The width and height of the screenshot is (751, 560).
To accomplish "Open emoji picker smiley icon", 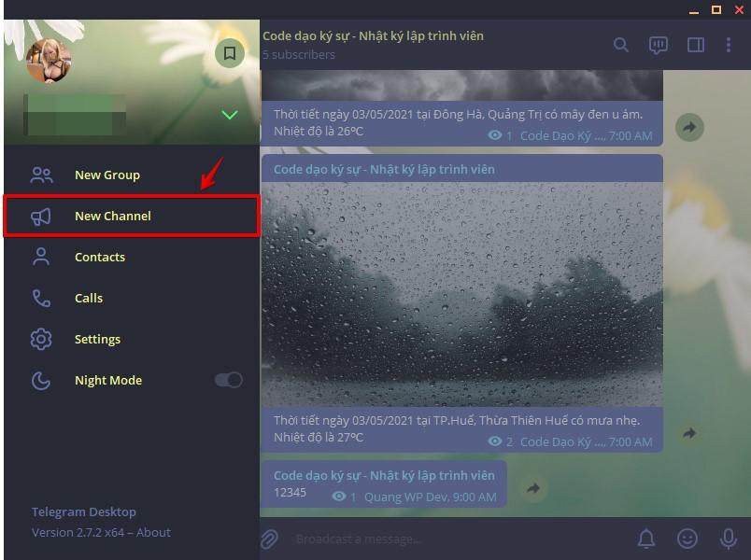I will pyautogui.click(x=687, y=539).
